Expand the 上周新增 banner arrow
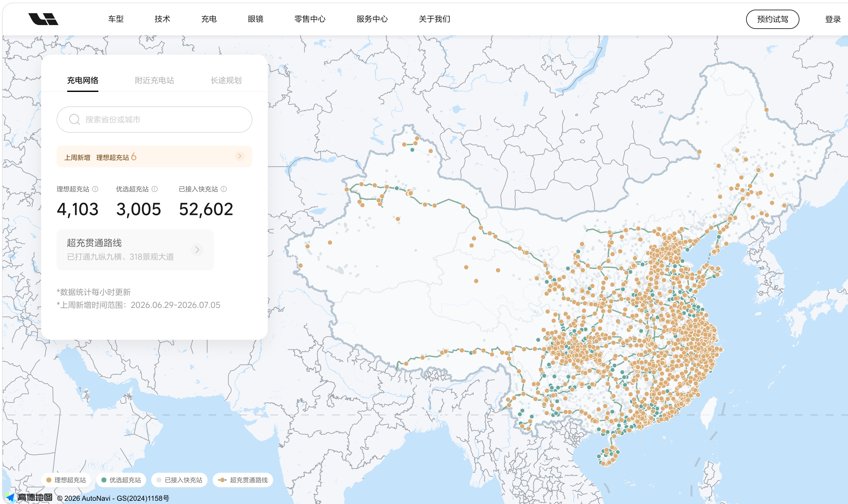Screen dimensions: 848x504 (239, 156)
